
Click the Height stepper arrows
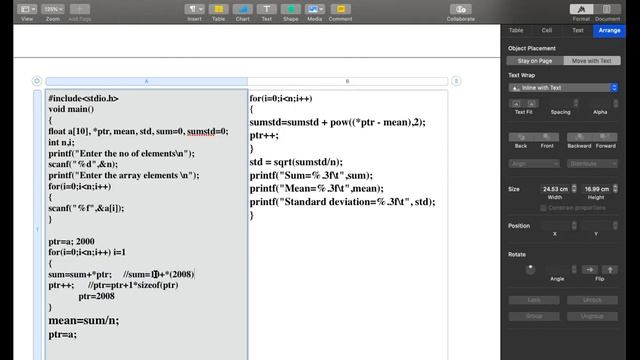pyautogui.click(x=616, y=189)
